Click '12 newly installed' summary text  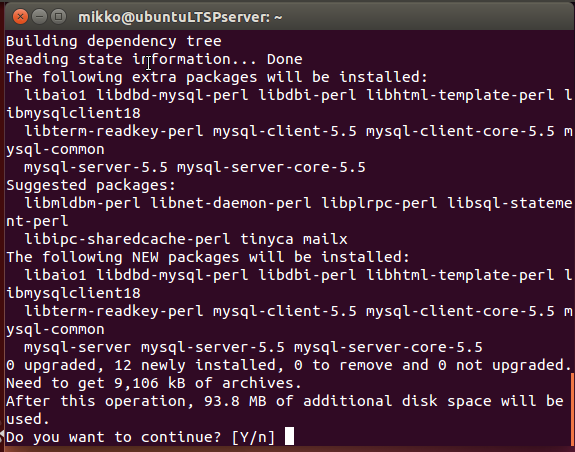click(195, 365)
